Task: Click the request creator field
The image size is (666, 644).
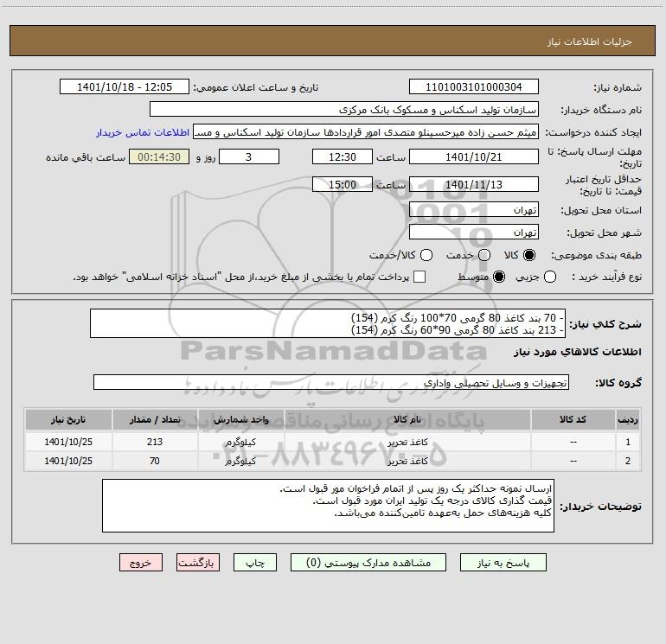Action: pyautogui.click(x=366, y=132)
